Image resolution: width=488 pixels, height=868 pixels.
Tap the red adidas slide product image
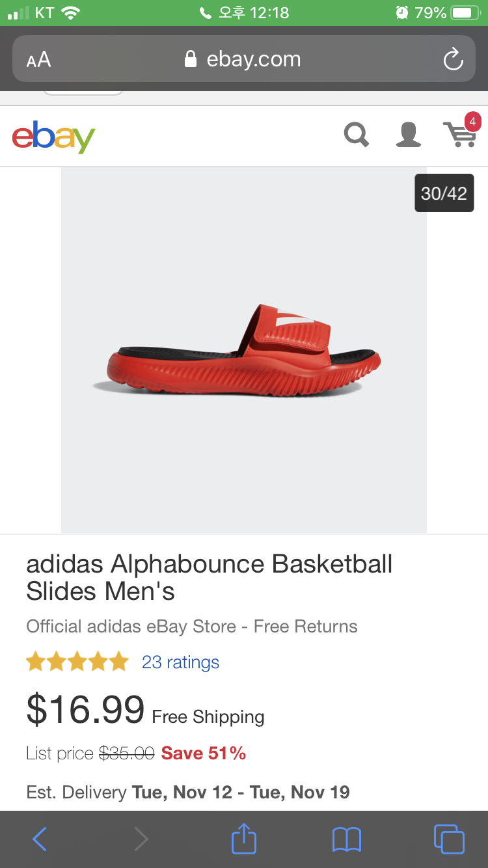point(244,350)
